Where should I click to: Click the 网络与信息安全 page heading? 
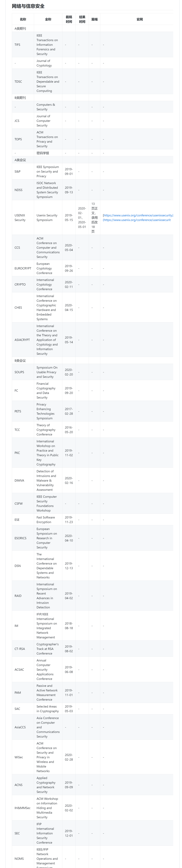pyautogui.click(x=28, y=6)
